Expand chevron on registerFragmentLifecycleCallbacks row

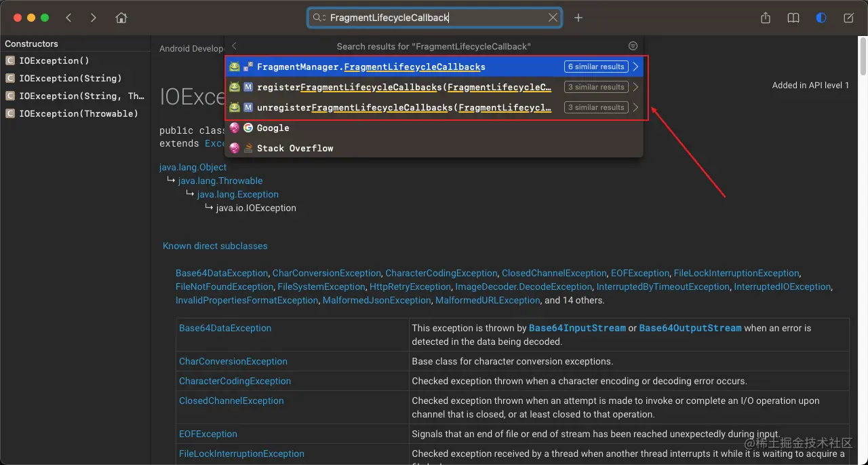[x=636, y=87]
